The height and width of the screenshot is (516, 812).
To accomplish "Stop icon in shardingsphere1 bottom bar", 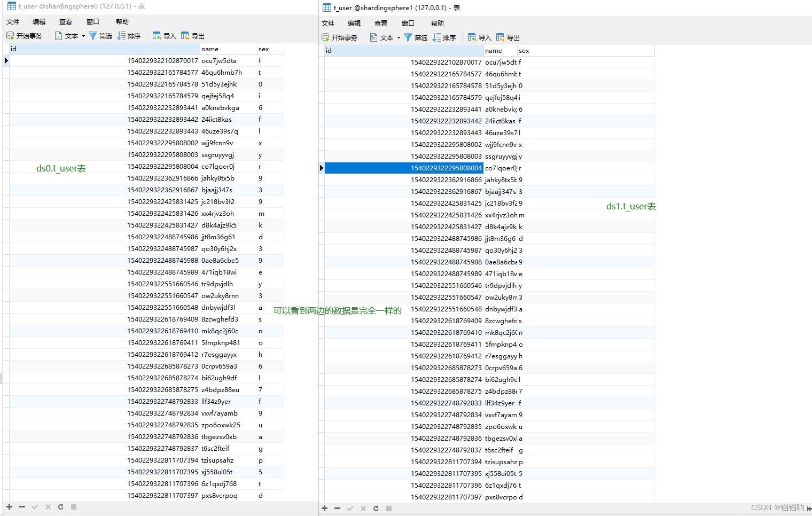I will pos(389,509).
